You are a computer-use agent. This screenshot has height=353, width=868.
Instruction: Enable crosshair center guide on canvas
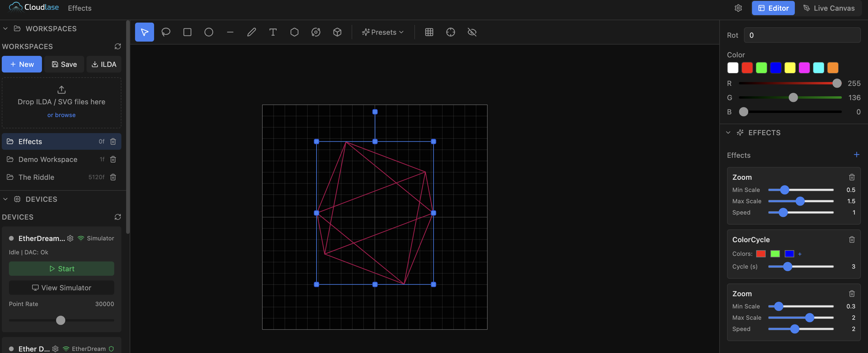(451, 32)
